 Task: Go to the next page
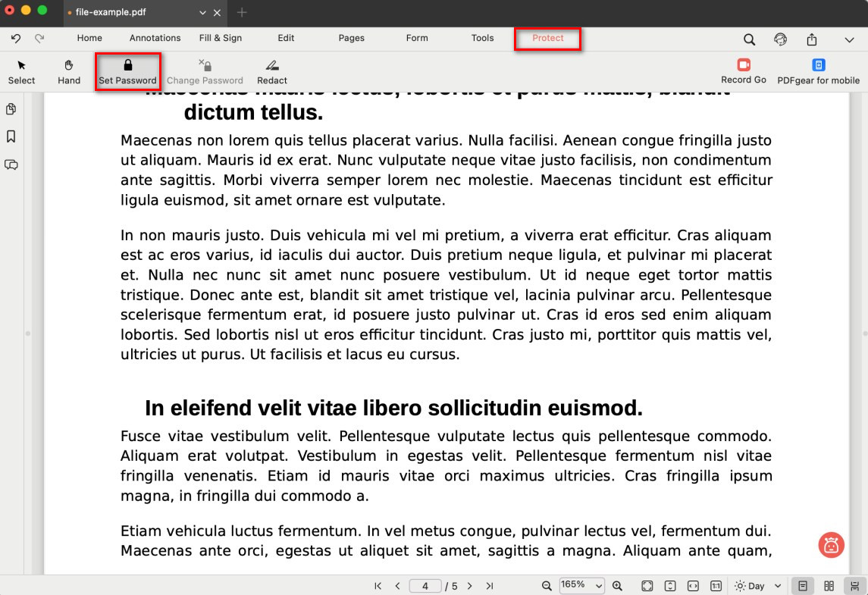click(470, 586)
